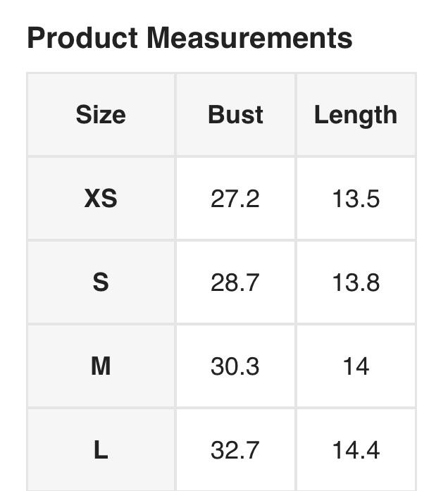Select the XS size label cell
The height and width of the screenshot is (491, 448).
(x=101, y=199)
